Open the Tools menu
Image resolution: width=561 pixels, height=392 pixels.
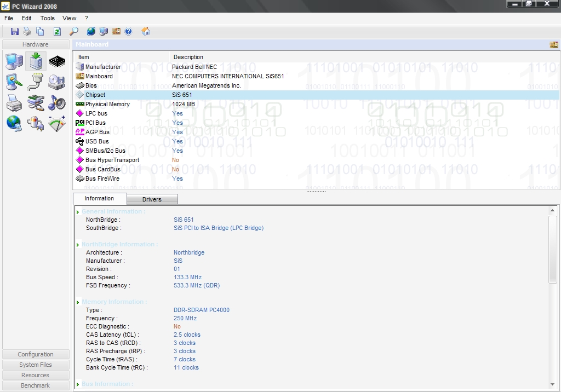(x=47, y=18)
